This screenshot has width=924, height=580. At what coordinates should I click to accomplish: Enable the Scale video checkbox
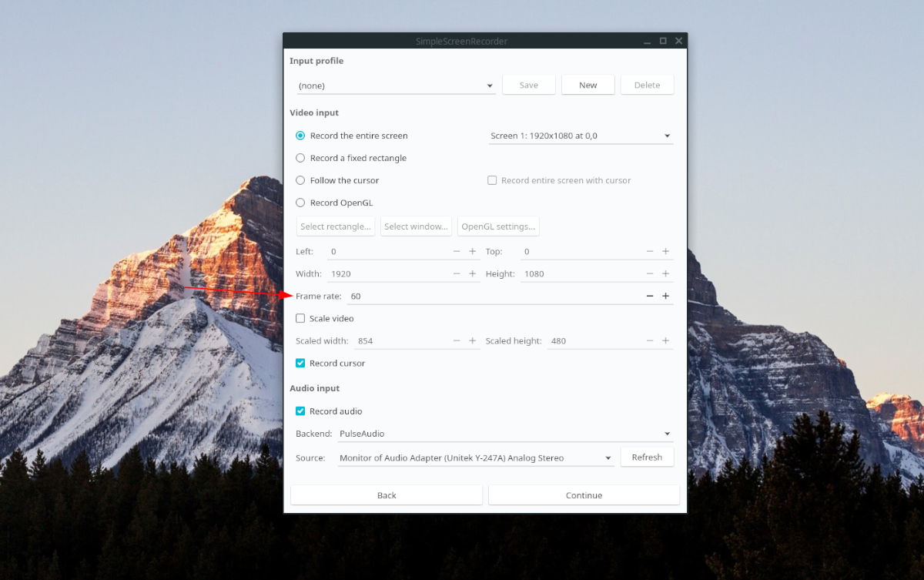pos(300,318)
